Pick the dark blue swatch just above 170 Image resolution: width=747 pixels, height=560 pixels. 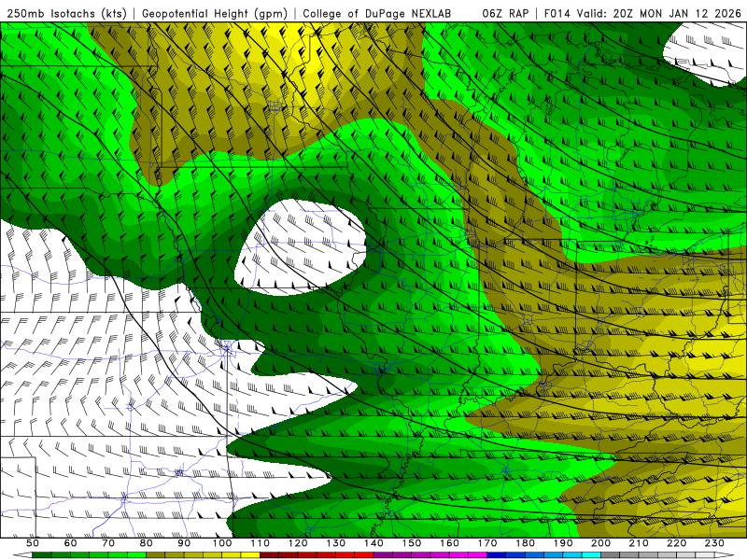(x=497, y=555)
